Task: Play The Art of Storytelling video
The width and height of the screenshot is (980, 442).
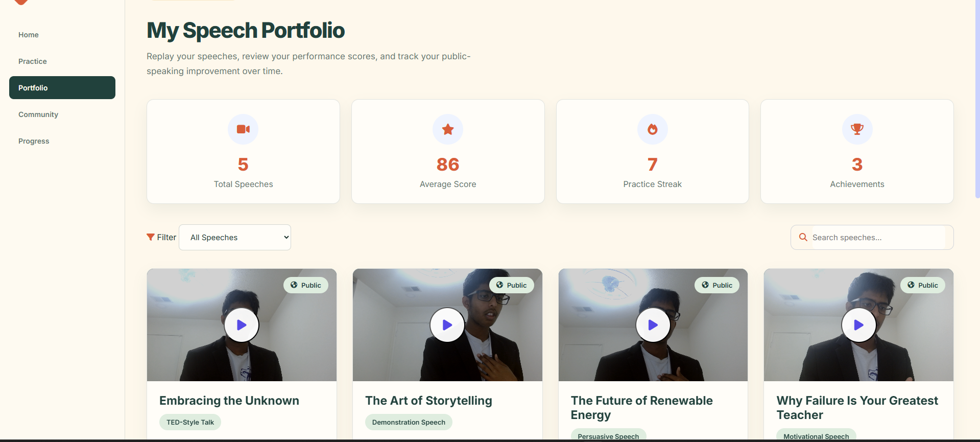Action: [447, 325]
